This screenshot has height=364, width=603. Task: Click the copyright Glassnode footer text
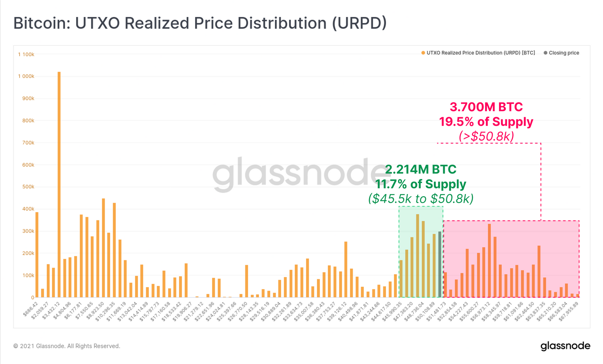click(x=67, y=346)
